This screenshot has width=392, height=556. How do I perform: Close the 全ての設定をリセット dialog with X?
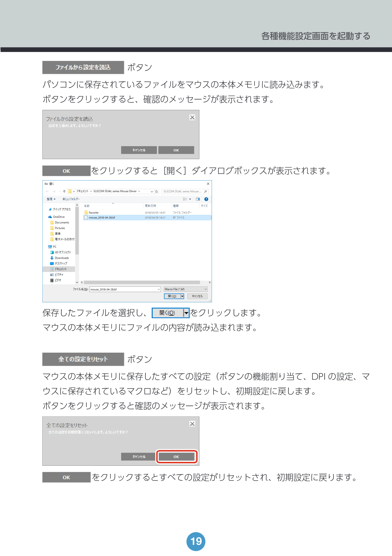click(x=192, y=424)
